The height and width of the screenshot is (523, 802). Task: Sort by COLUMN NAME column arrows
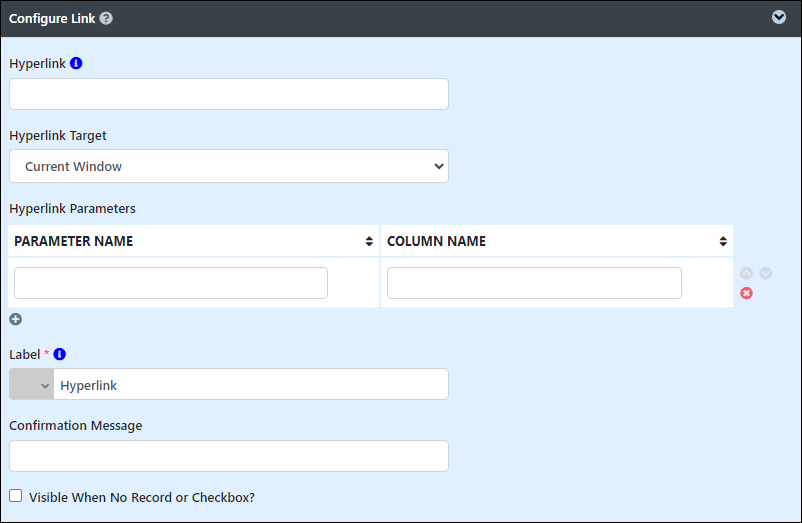coord(723,241)
